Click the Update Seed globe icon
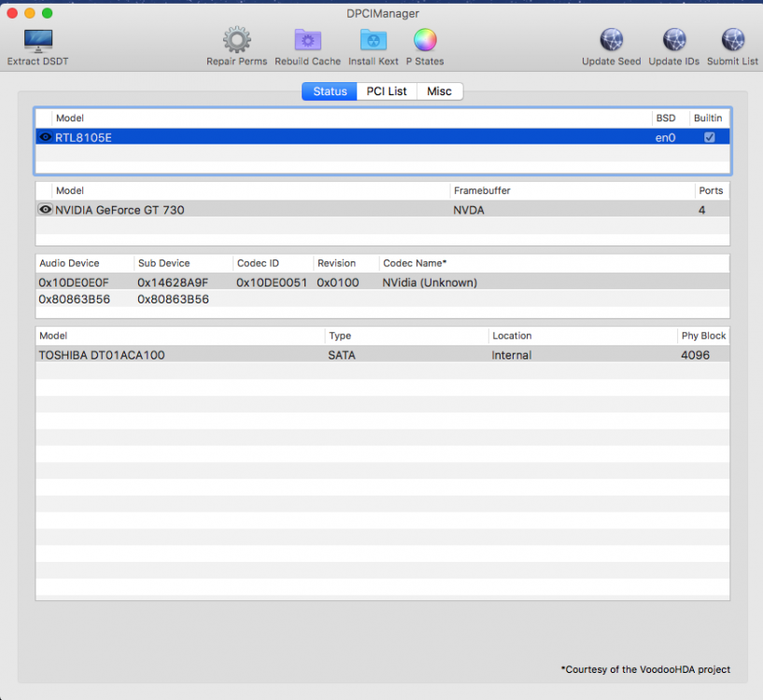The width and height of the screenshot is (763, 700). tap(611, 40)
